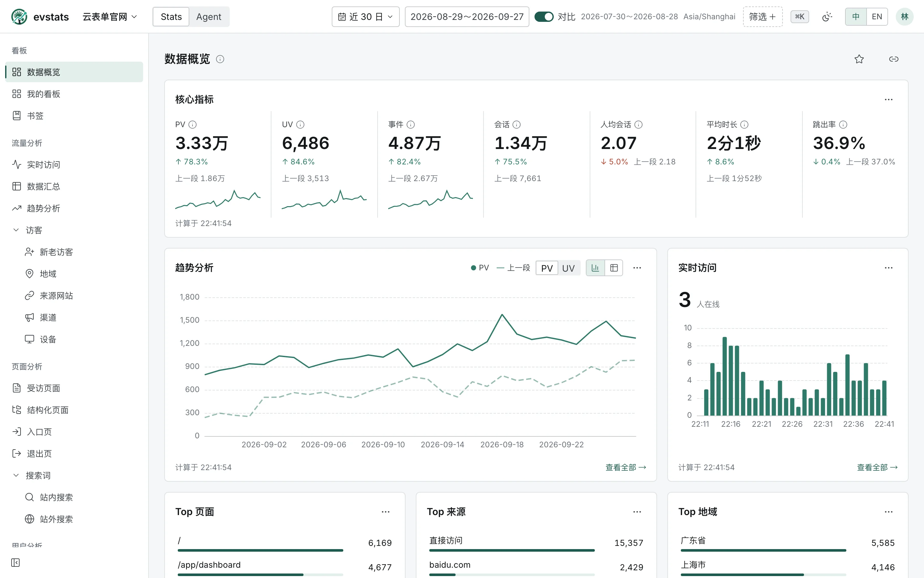Screen dimensions: 924x578
Task: Select PV in trend metric toggle
Action: pos(547,268)
